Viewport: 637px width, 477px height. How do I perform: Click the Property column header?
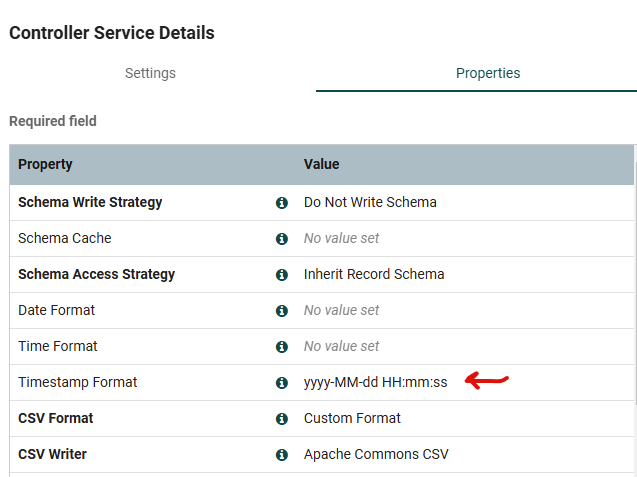point(45,164)
